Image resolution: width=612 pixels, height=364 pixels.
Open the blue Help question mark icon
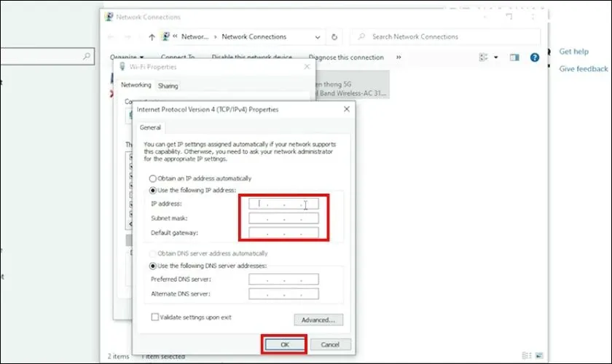(534, 58)
